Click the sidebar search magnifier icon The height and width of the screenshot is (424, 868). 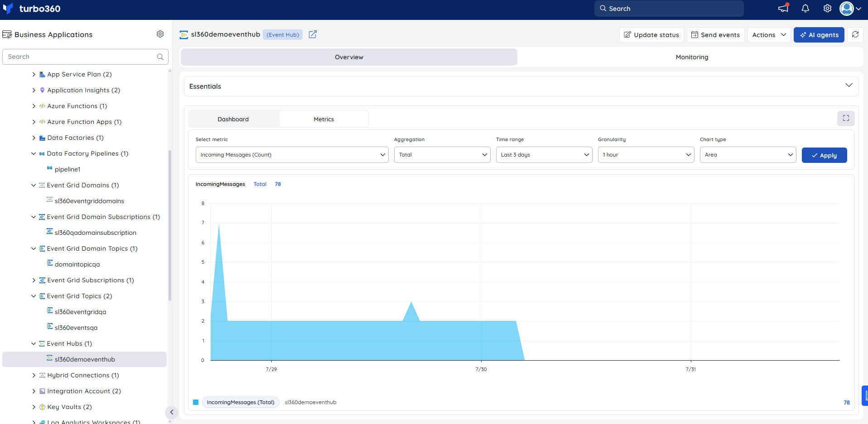tap(160, 57)
